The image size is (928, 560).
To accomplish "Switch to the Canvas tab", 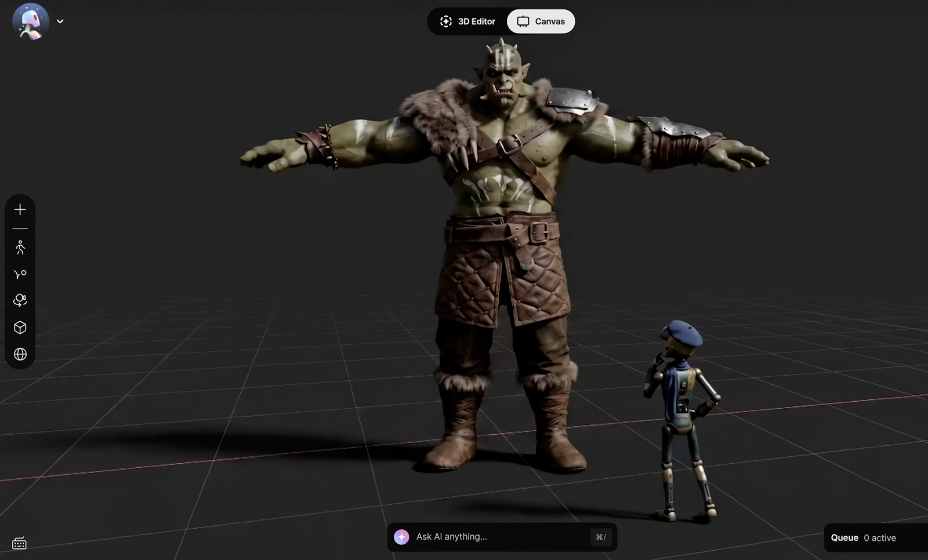I will [x=541, y=21].
